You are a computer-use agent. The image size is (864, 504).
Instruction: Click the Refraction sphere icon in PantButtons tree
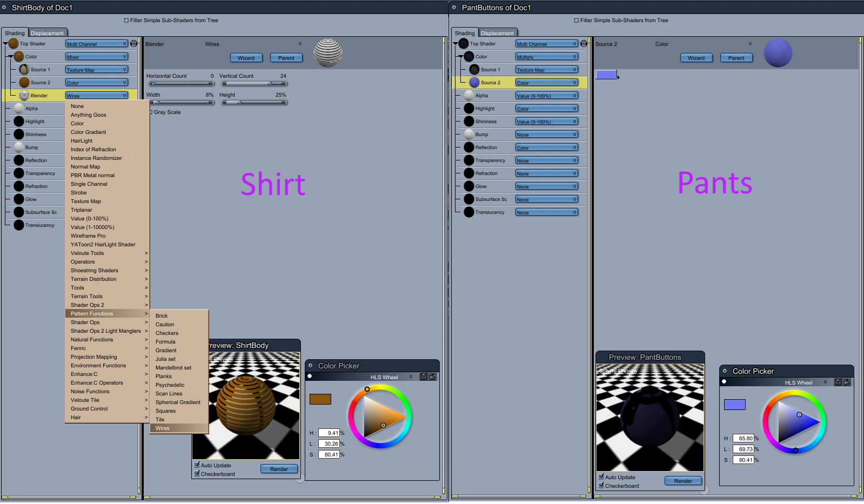(x=469, y=173)
